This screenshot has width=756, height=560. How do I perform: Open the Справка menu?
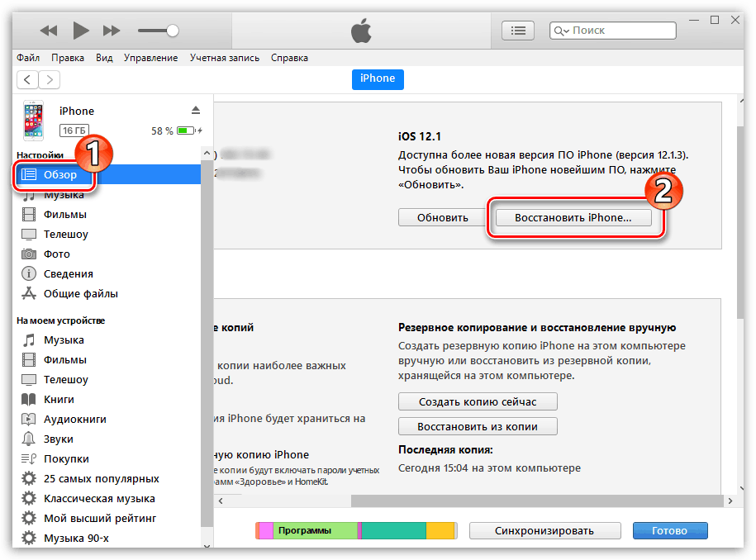pyautogui.click(x=289, y=58)
